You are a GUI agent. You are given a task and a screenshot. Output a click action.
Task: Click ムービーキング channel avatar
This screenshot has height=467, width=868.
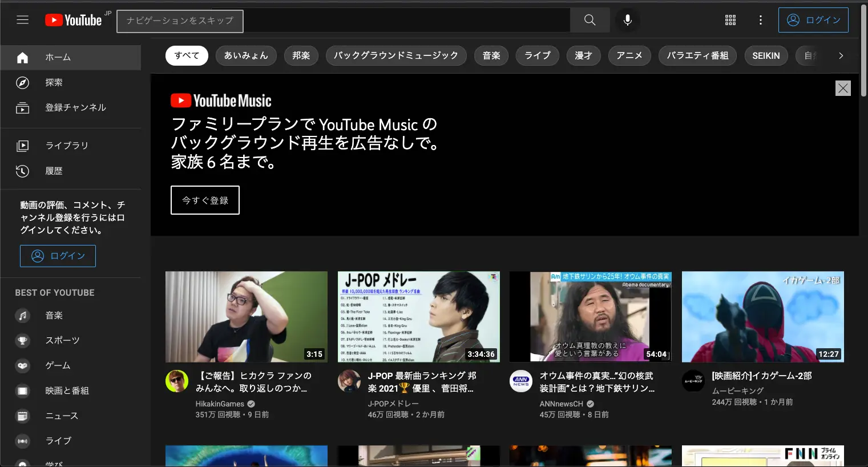click(693, 381)
